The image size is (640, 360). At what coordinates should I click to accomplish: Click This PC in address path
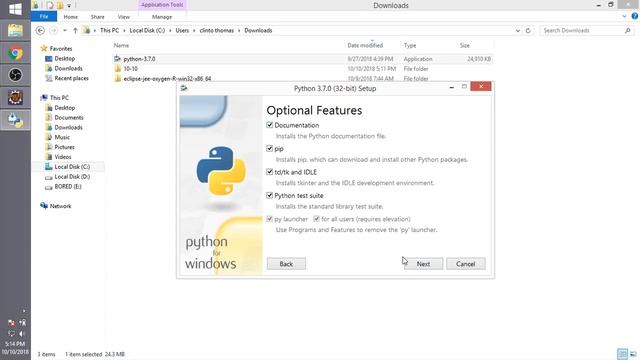pos(109,31)
